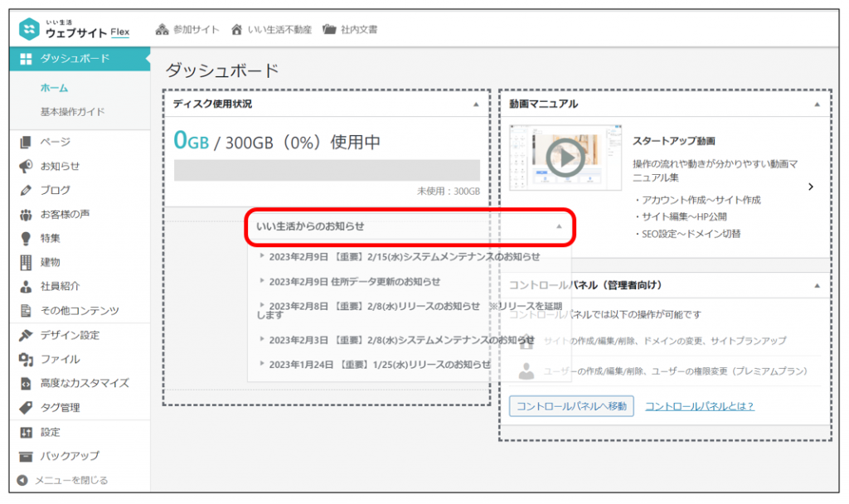
Task: Click the お知らせ megaphone icon
Action: 26,166
